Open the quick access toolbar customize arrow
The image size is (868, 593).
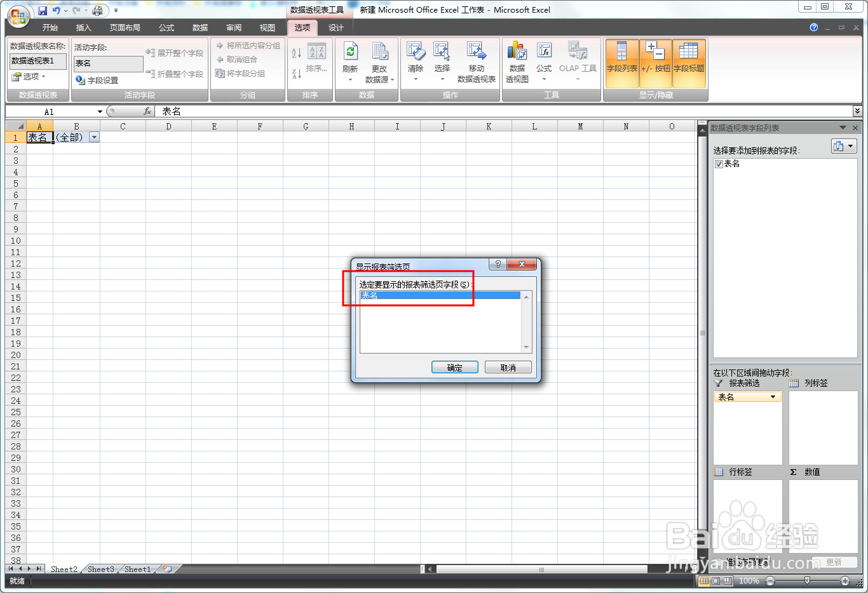(x=116, y=10)
